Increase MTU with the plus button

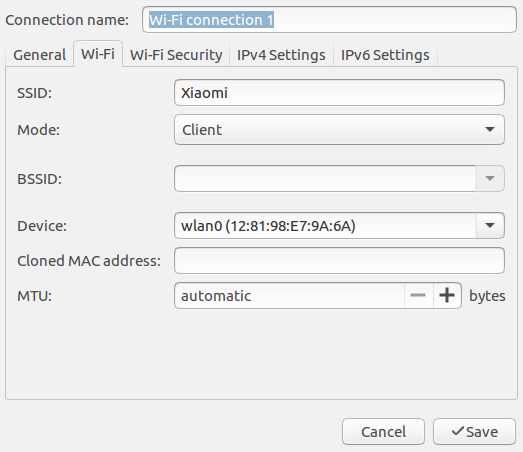click(447, 296)
